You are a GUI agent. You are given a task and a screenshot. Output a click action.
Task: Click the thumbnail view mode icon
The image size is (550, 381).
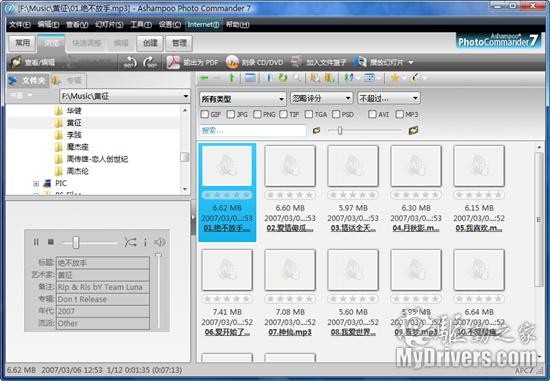[x=369, y=78]
